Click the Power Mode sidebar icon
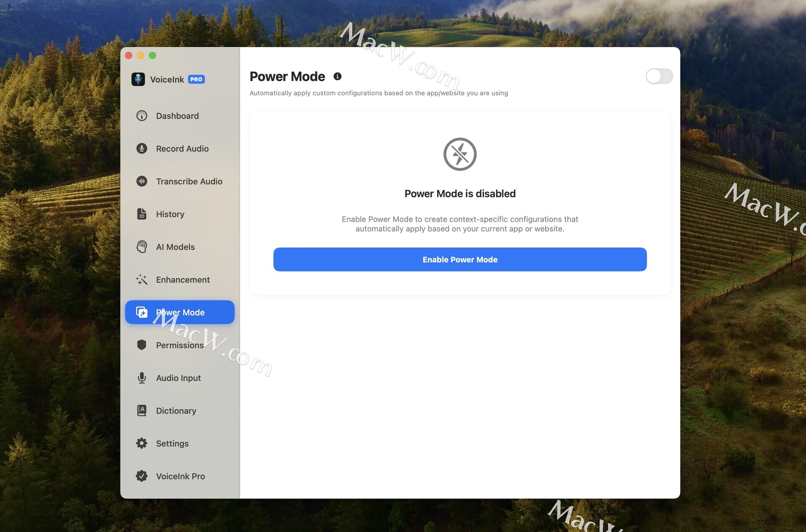This screenshot has height=532, width=806. 142,312
